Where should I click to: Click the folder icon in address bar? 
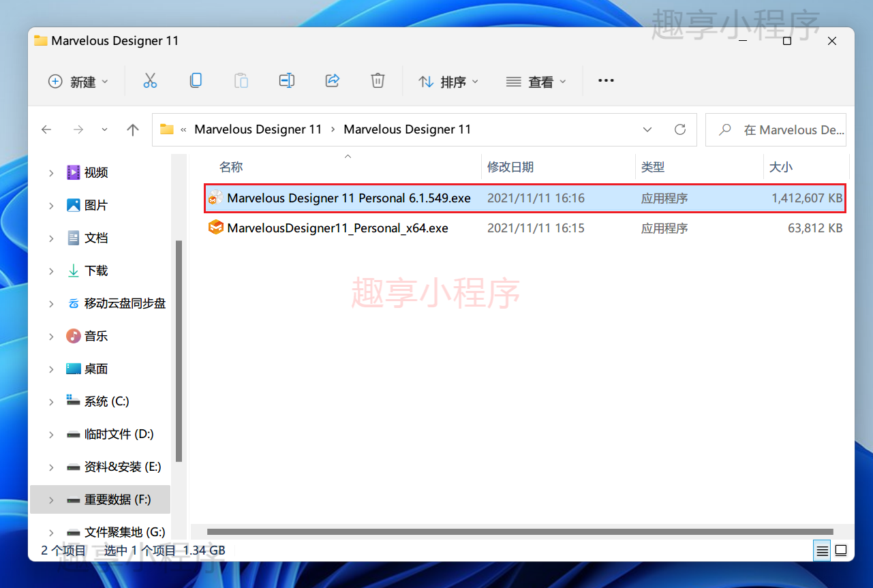pyautogui.click(x=166, y=129)
